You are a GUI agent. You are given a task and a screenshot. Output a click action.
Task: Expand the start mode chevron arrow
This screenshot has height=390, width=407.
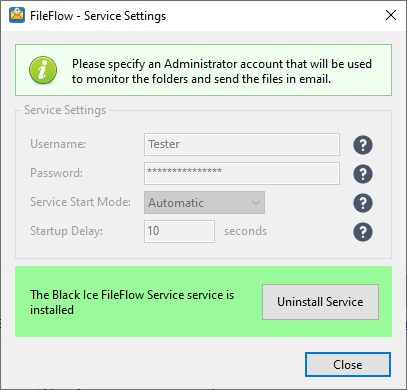(x=256, y=203)
